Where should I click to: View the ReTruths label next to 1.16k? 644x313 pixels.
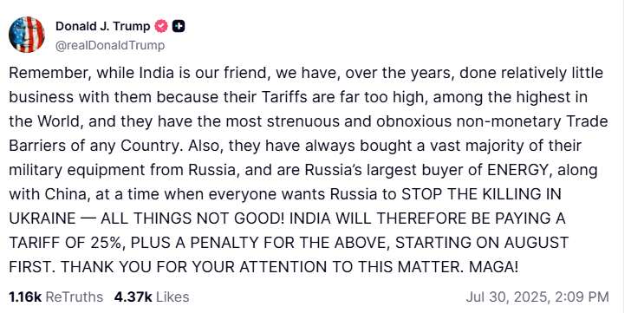point(74,297)
